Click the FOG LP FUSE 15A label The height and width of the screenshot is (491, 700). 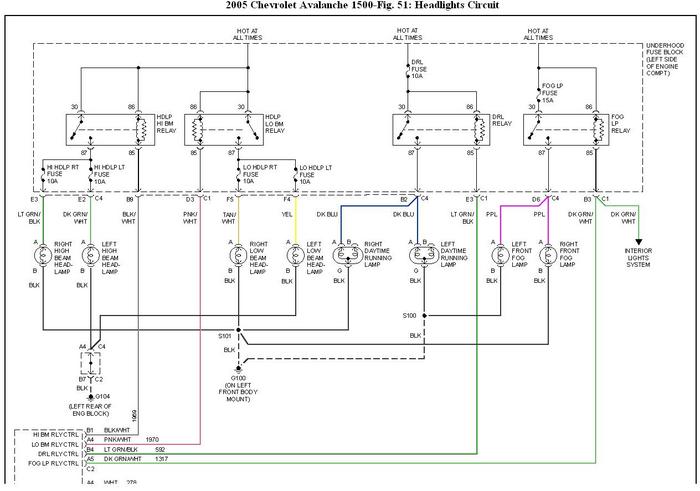552,93
